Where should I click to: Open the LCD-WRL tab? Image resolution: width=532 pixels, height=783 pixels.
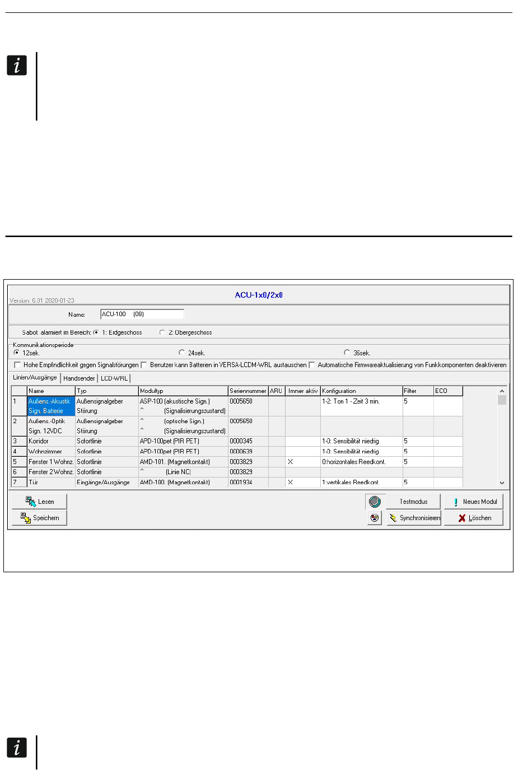click(x=114, y=378)
